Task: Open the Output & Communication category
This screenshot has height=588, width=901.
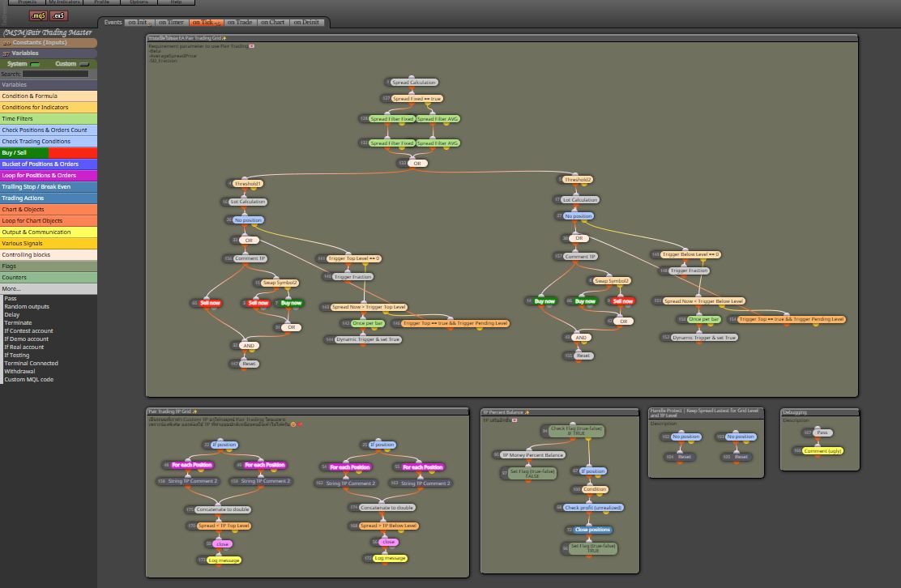Action: point(49,232)
